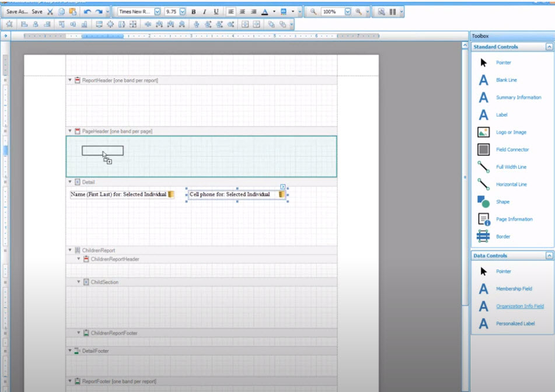This screenshot has width=555, height=392.
Task: Open the Times New Roman font dropdown
Action: tap(158, 12)
